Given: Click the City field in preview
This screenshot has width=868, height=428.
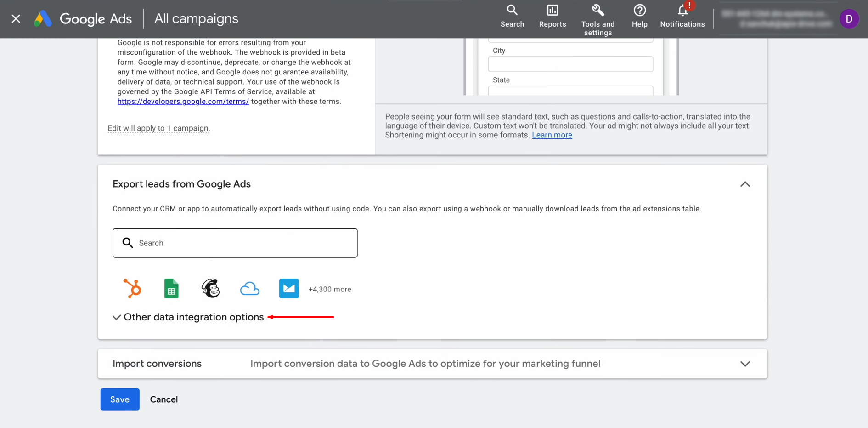Looking at the screenshot, I should (x=570, y=64).
